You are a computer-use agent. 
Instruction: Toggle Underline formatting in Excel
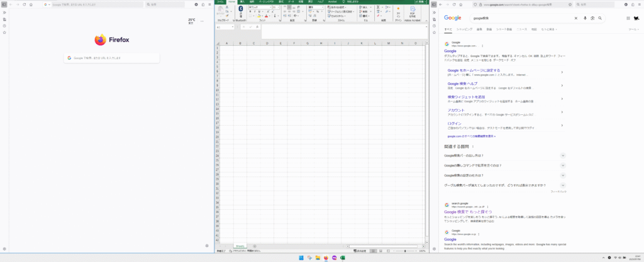(260, 11)
